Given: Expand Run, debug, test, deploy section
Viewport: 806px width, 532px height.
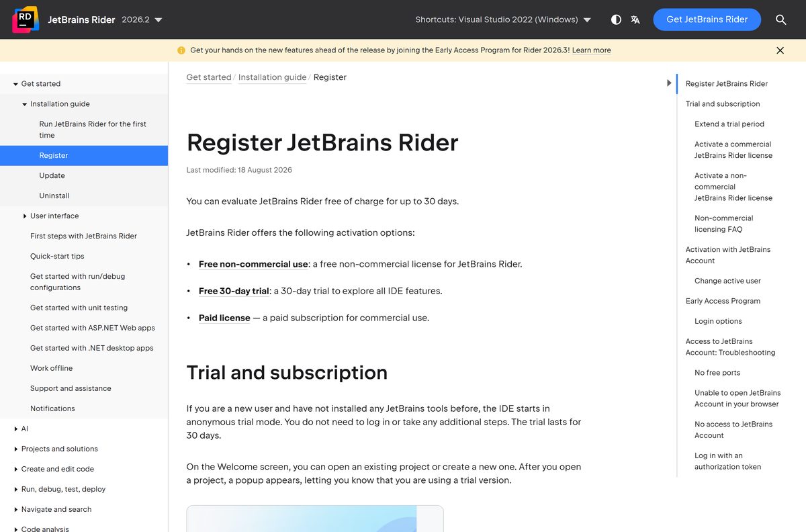Looking at the screenshot, I should [15, 489].
